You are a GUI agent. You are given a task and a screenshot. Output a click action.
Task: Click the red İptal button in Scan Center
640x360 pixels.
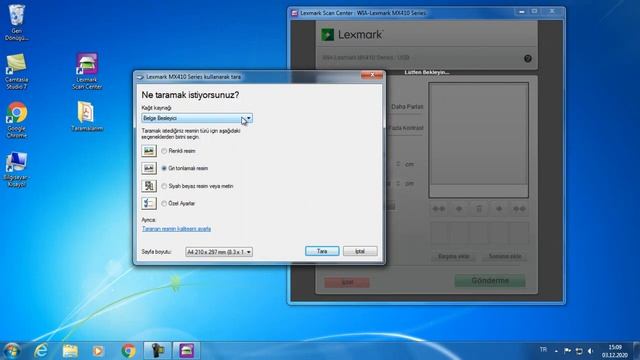pos(347,282)
